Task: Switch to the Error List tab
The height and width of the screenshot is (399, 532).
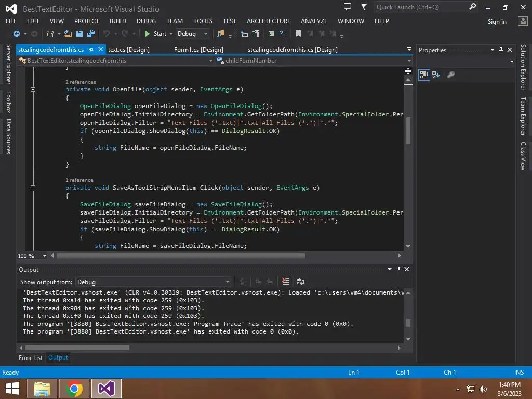Action: click(31, 357)
